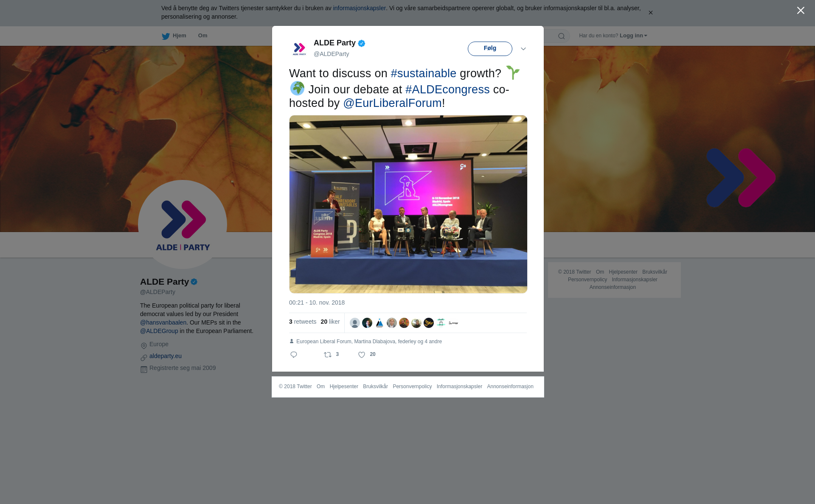Open the @EurLiberalForum mention
Viewport: 815px width, 504px height.
point(392,103)
